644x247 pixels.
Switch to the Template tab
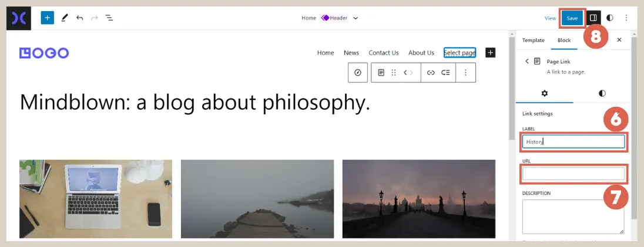click(533, 40)
